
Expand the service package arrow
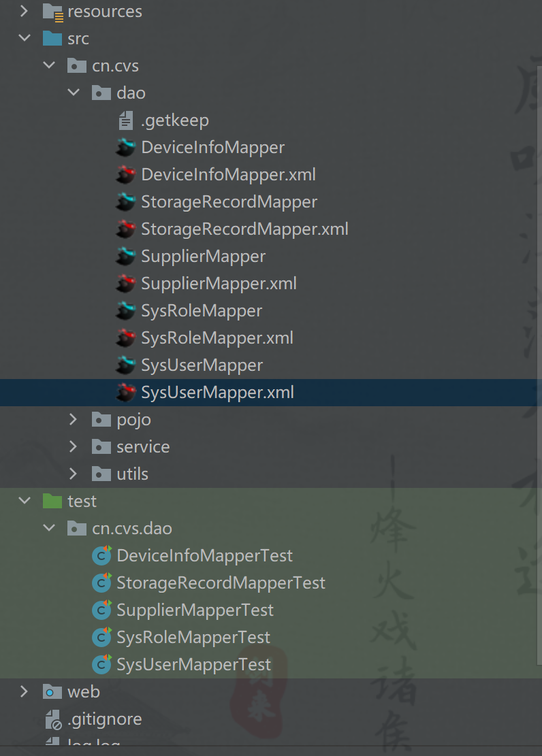[x=74, y=447]
